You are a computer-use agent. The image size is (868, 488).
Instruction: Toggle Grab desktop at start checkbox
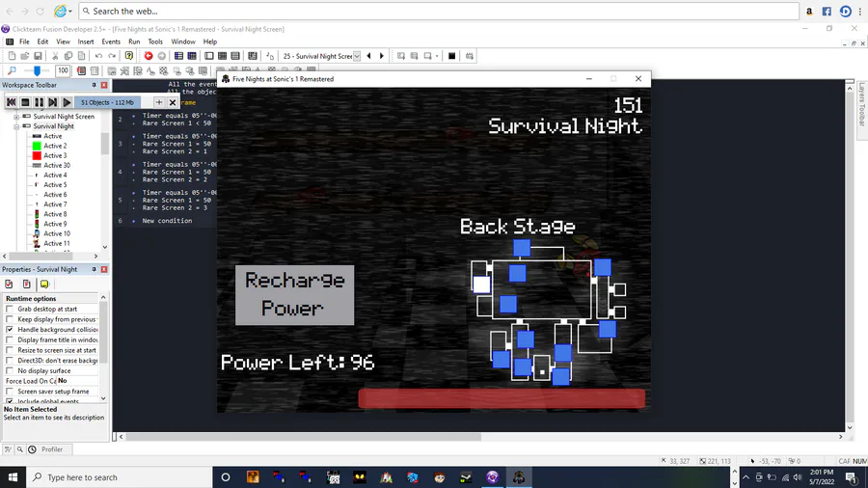coord(10,309)
